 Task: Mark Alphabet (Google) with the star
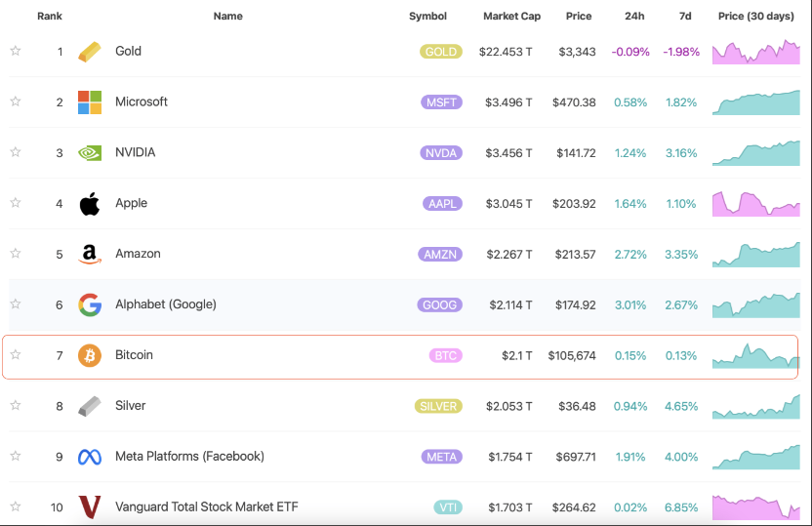[16, 303]
